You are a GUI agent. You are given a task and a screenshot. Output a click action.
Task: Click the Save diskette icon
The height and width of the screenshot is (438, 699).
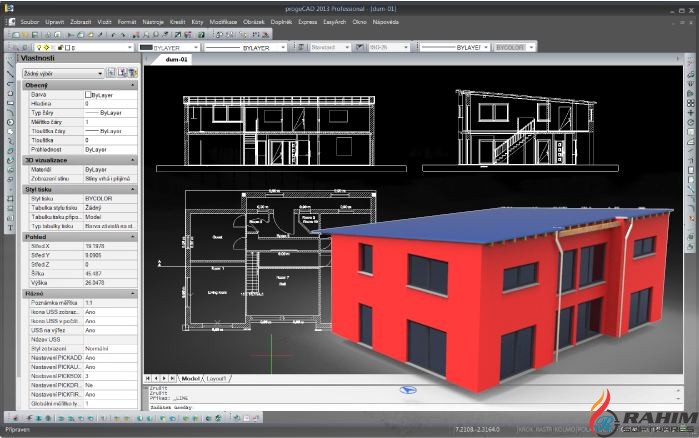35,35
